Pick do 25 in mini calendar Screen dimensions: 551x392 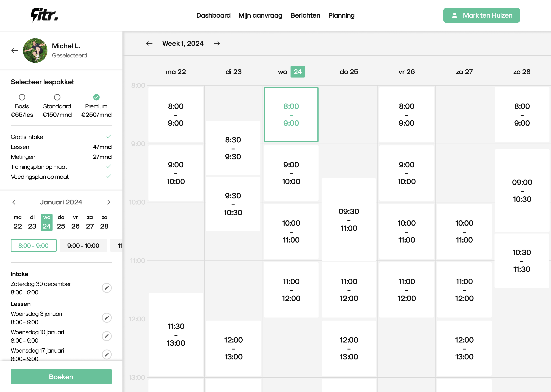coord(61,222)
